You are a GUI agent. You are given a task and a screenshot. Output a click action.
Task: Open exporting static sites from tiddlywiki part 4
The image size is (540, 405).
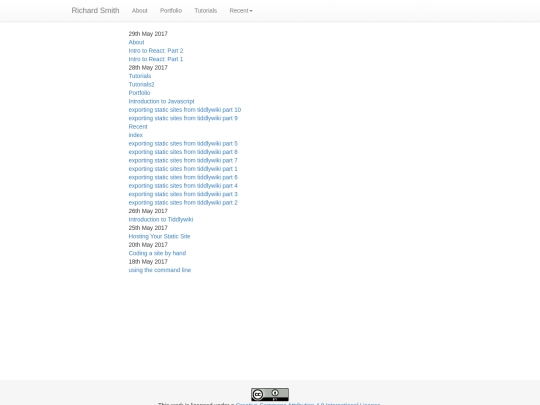pos(183,186)
